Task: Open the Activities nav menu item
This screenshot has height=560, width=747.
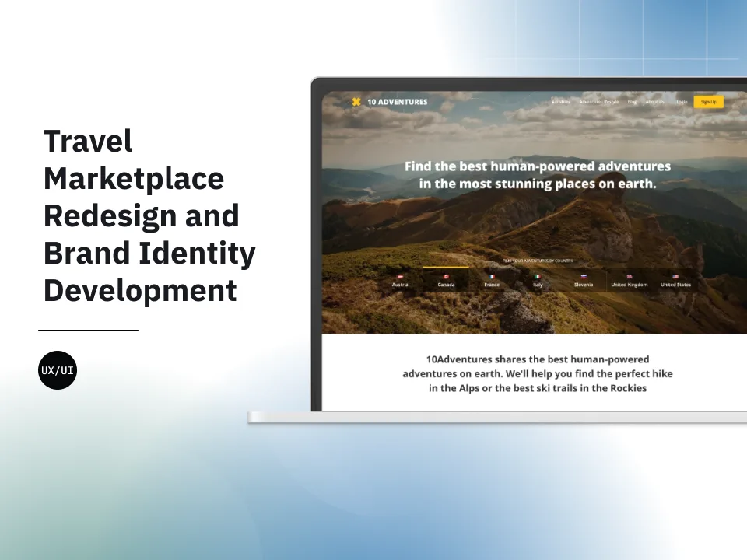Action: [560, 102]
